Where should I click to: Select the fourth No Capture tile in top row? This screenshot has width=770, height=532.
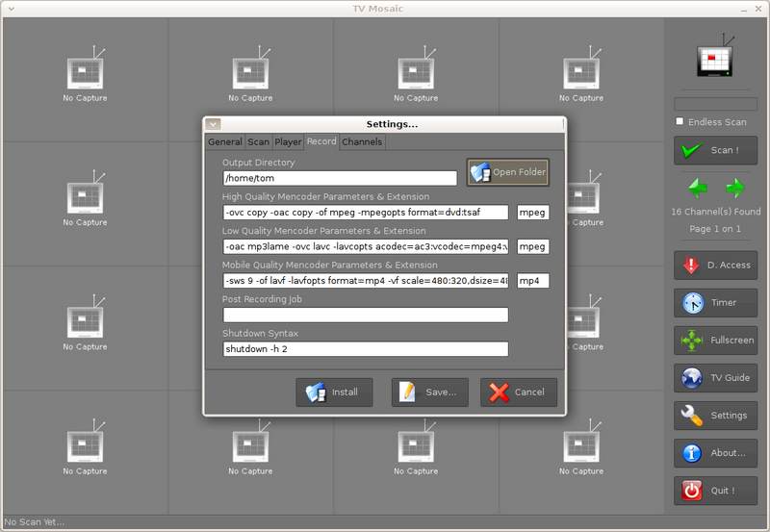[581, 80]
